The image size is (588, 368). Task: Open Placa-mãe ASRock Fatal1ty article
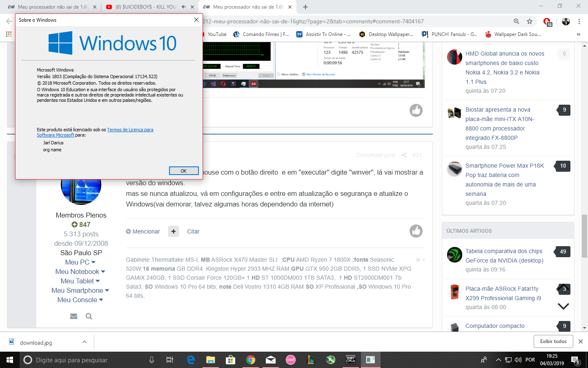point(503,293)
